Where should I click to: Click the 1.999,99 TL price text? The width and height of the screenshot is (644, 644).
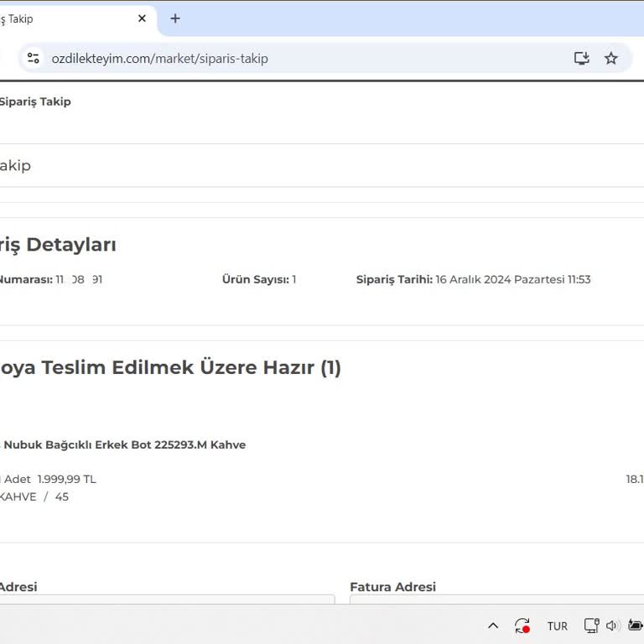coord(66,479)
